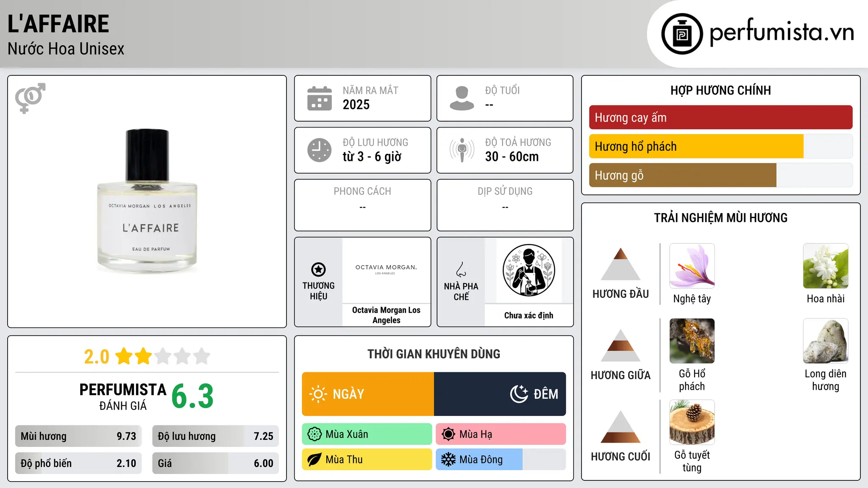Open the Octavia Morgan Los Angeles brand name
Image resolution: width=868 pixels, height=488 pixels.
[x=386, y=315]
